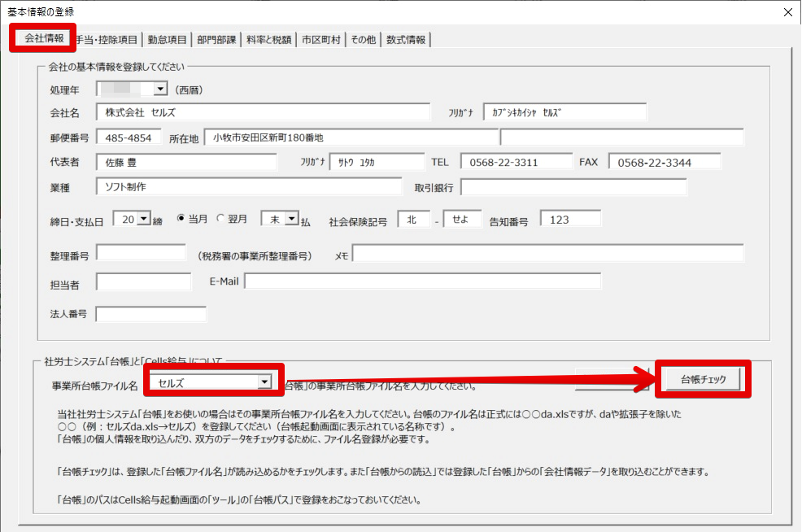Go to the 部門部課 tab

[x=216, y=39]
